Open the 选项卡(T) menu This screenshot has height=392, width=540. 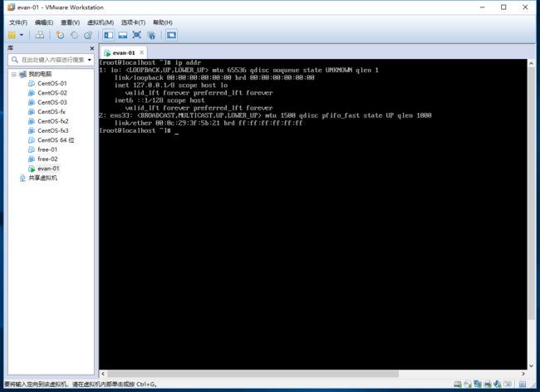coord(133,22)
